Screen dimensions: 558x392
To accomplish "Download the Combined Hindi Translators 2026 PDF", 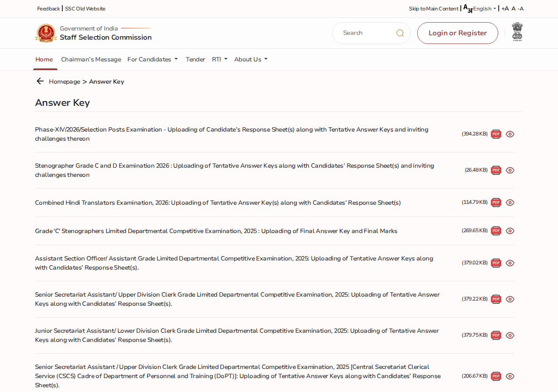I will (x=496, y=203).
